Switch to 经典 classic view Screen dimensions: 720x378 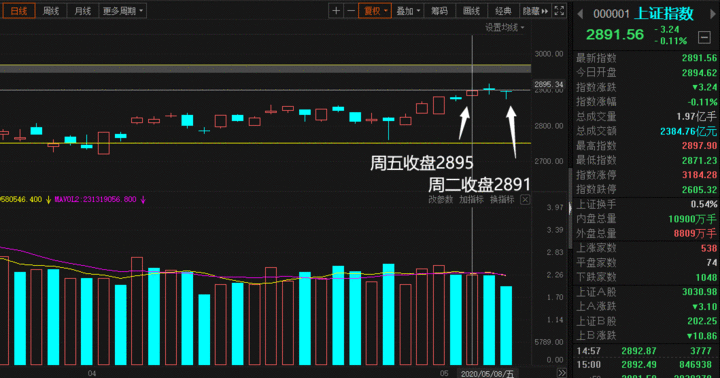point(503,11)
